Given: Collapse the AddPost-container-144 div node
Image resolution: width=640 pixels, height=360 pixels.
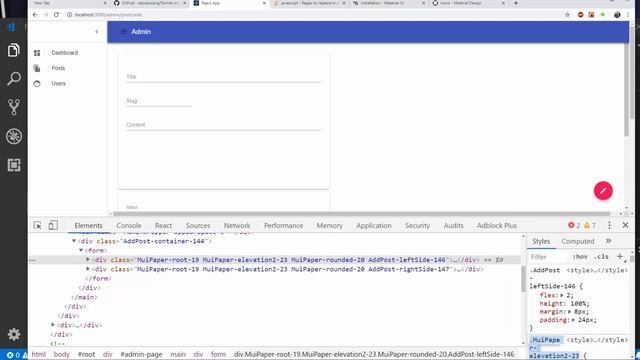Looking at the screenshot, I should (x=74, y=241).
